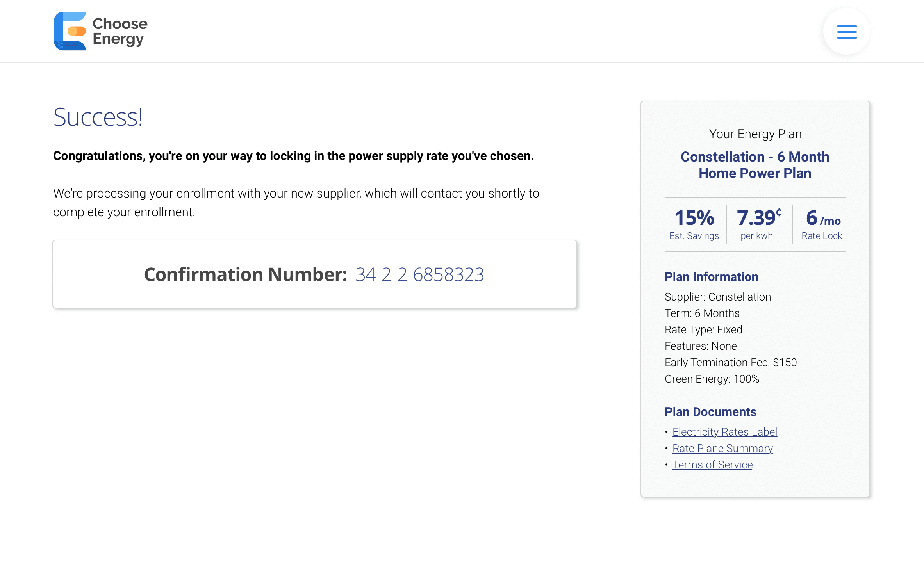Click the Plan Information heading
This screenshot has width=924, height=566.
pos(712,277)
